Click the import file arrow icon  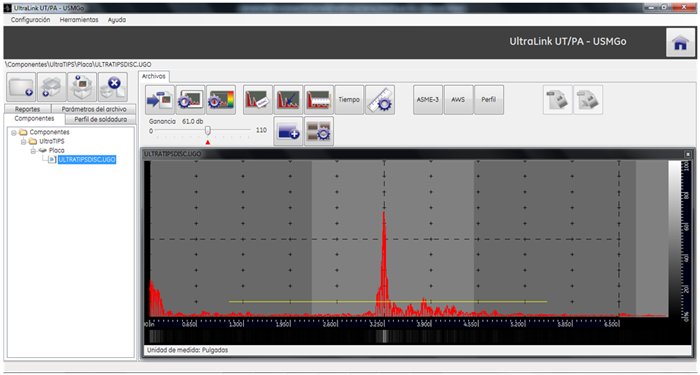click(x=160, y=100)
